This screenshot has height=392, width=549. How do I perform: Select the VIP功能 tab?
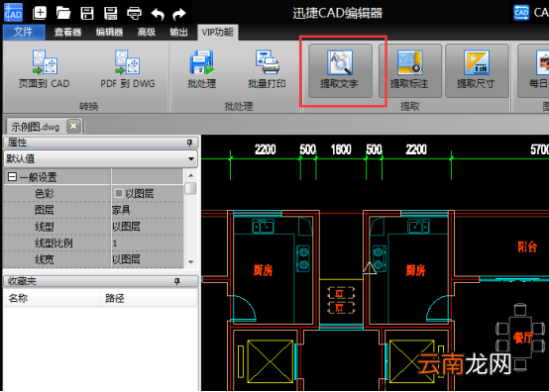point(217,32)
